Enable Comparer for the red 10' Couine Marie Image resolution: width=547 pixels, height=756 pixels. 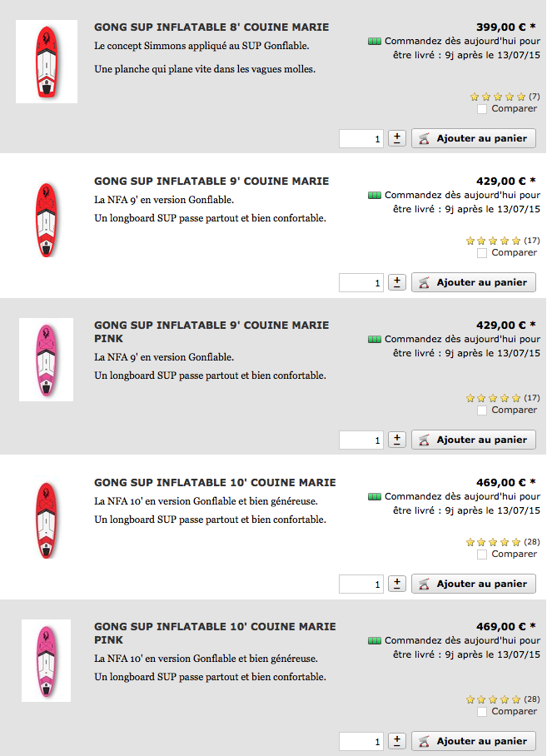[482, 555]
